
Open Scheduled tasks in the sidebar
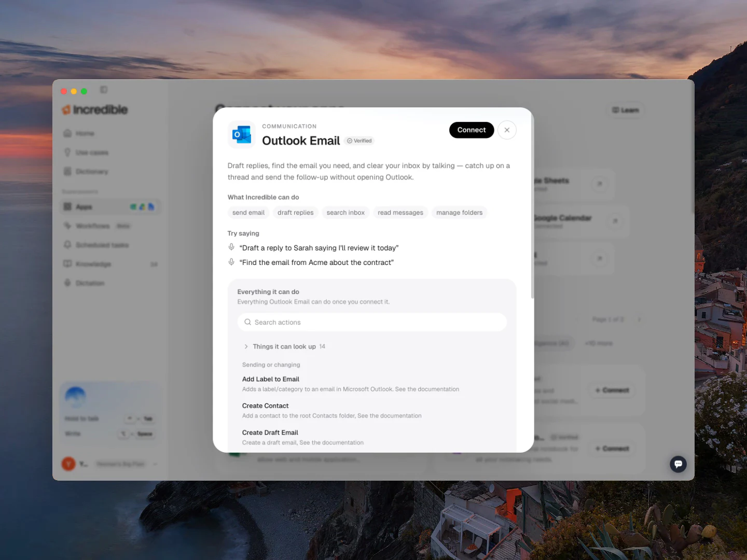click(x=110, y=245)
